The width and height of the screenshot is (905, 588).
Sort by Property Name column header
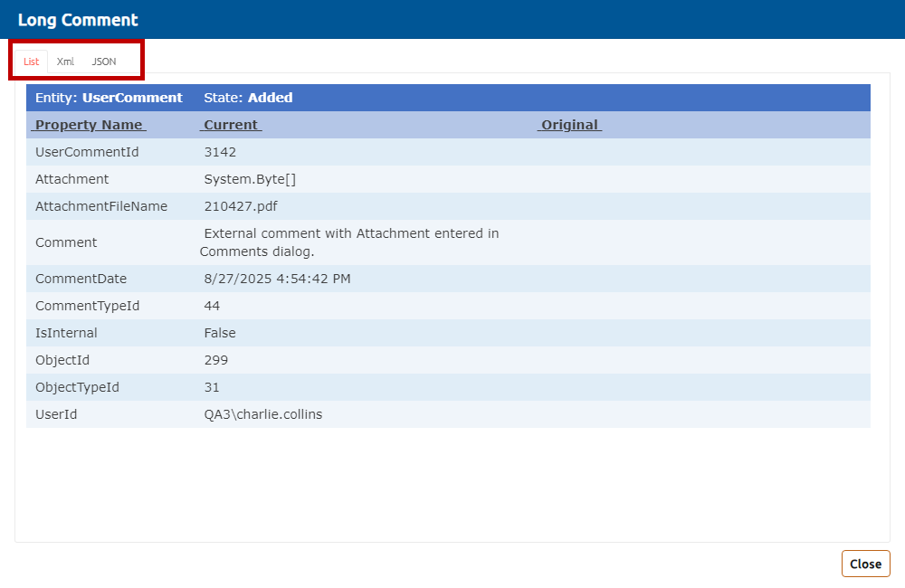(89, 125)
